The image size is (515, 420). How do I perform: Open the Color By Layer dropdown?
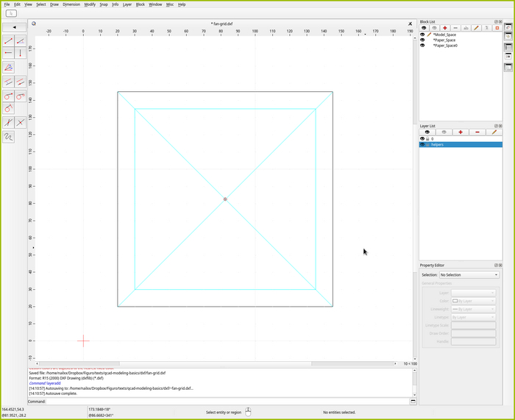472,301
